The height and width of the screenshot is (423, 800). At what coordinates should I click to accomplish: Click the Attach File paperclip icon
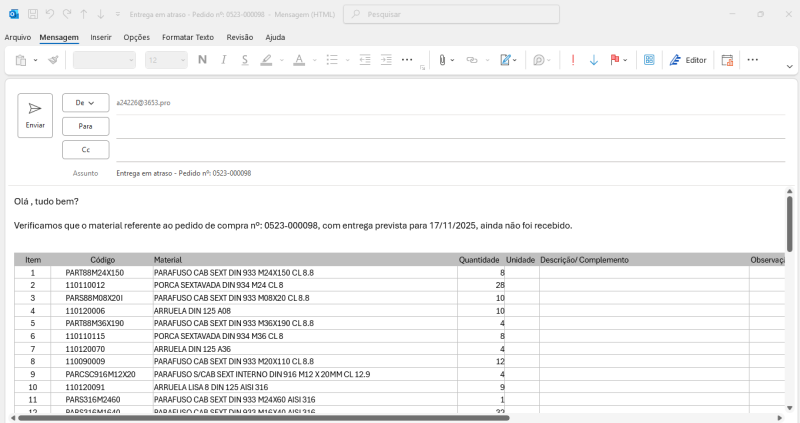(440, 60)
